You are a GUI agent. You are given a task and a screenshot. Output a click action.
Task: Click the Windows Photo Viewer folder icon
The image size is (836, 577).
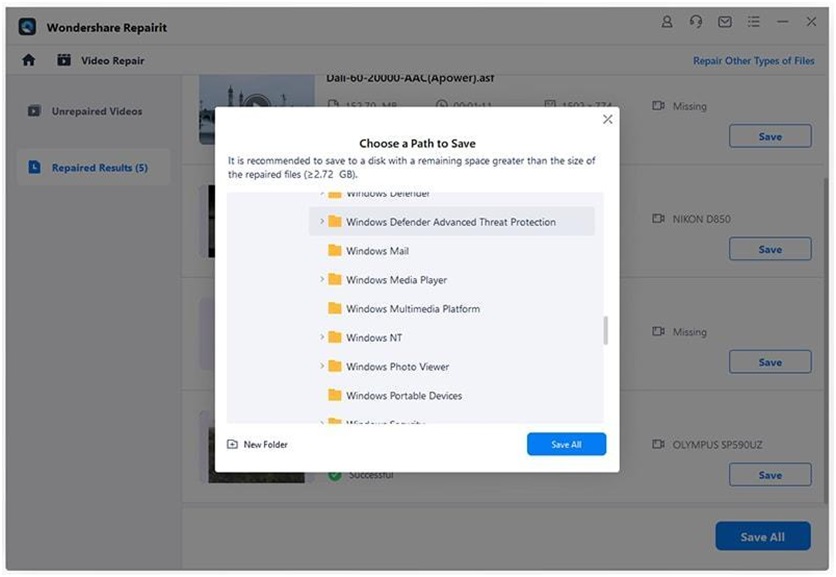334,366
